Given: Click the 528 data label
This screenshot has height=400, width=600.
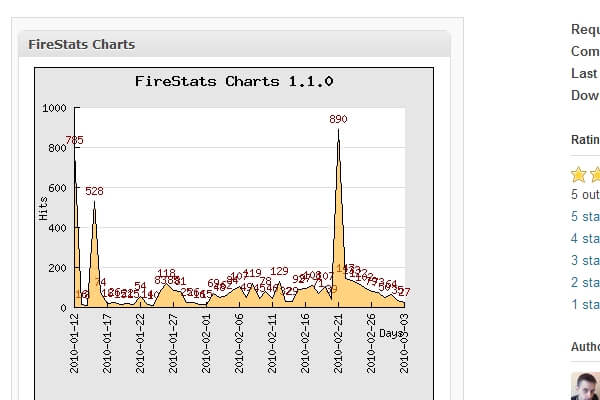Looking at the screenshot, I should 94,191.
